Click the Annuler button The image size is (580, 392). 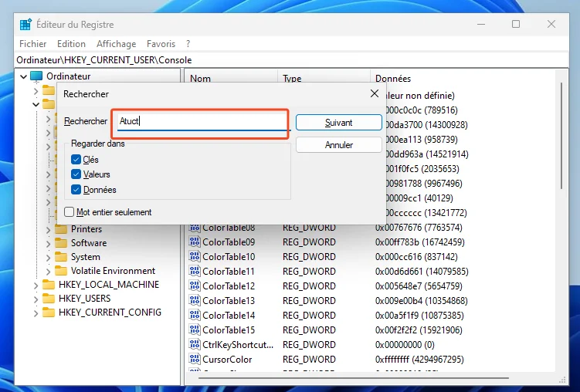(x=339, y=145)
